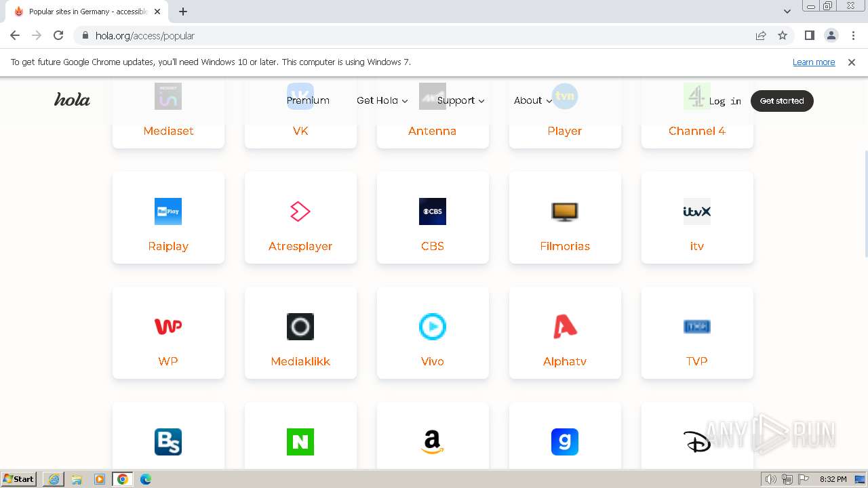Open new browser tab

point(183,12)
